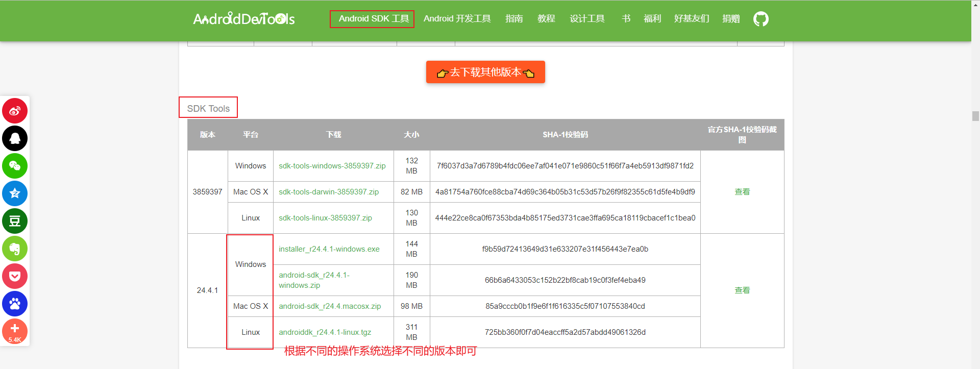Open the GitHub icon in navbar

(x=761, y=19)
